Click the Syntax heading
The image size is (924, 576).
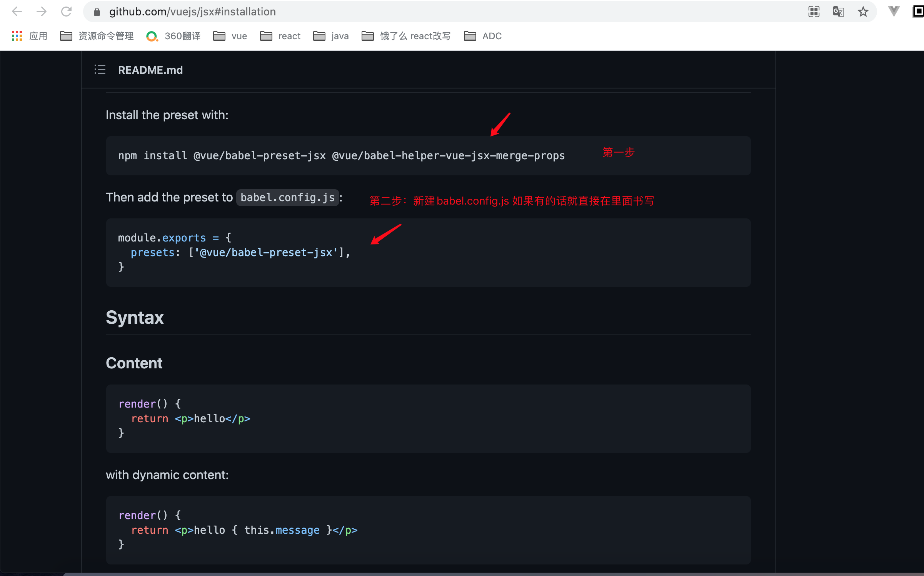(135, 318)
